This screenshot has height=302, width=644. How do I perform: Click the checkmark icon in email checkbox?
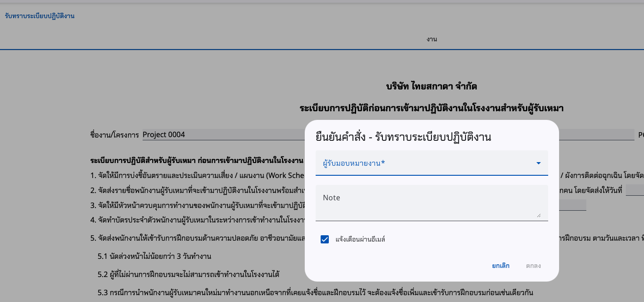(324, 239)
